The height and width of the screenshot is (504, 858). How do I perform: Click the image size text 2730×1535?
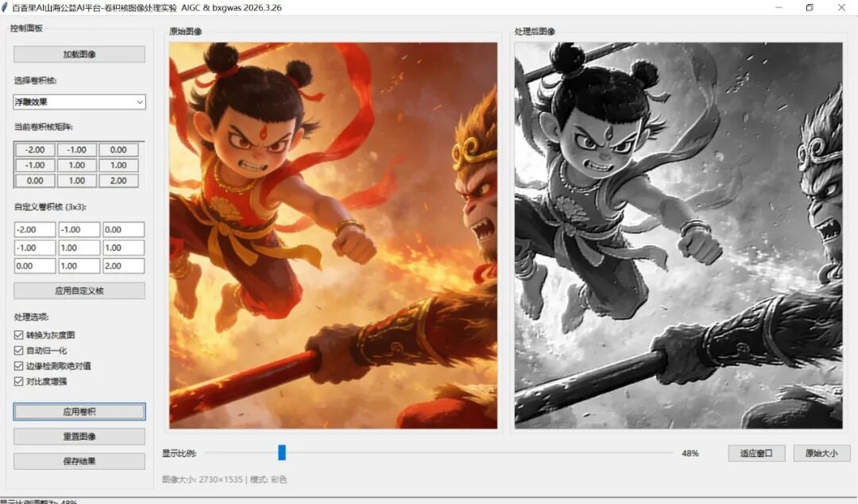click(x=221, y=479)
